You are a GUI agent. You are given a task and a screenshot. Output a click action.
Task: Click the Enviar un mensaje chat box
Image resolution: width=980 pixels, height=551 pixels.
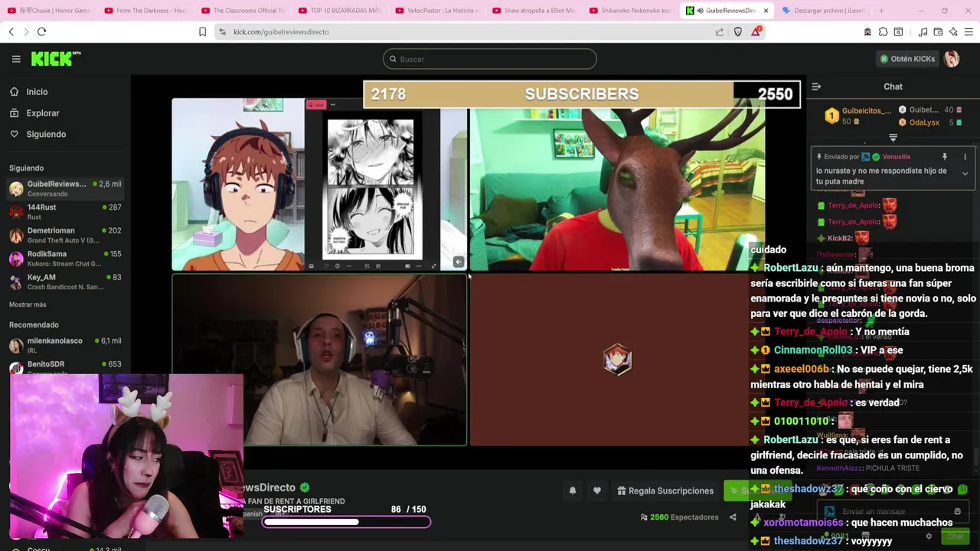(893, 511)
